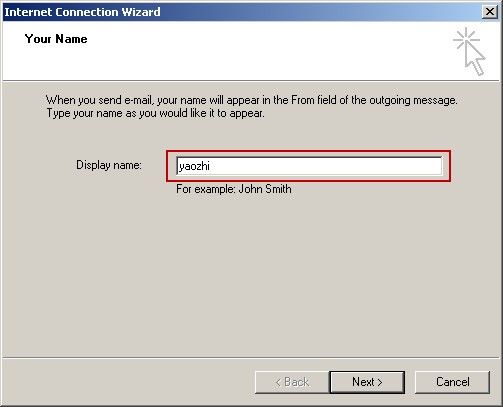Click the separator line under the white header
Image resolution: width=503 pixels, height=407 pixels.
point(251,81)
